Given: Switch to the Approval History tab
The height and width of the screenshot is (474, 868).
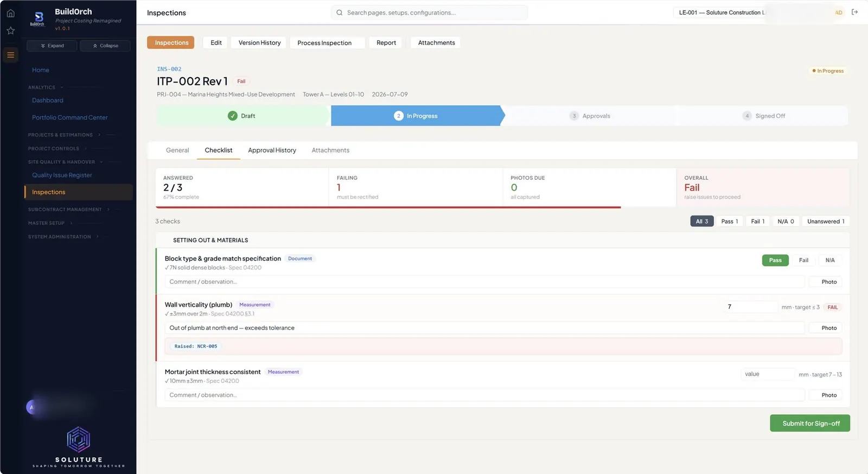Looking at the screenshot, I should [x=272, y=150].
